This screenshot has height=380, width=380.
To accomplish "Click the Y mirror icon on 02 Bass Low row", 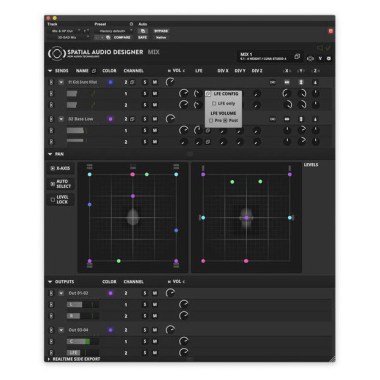I will [301, 119].
